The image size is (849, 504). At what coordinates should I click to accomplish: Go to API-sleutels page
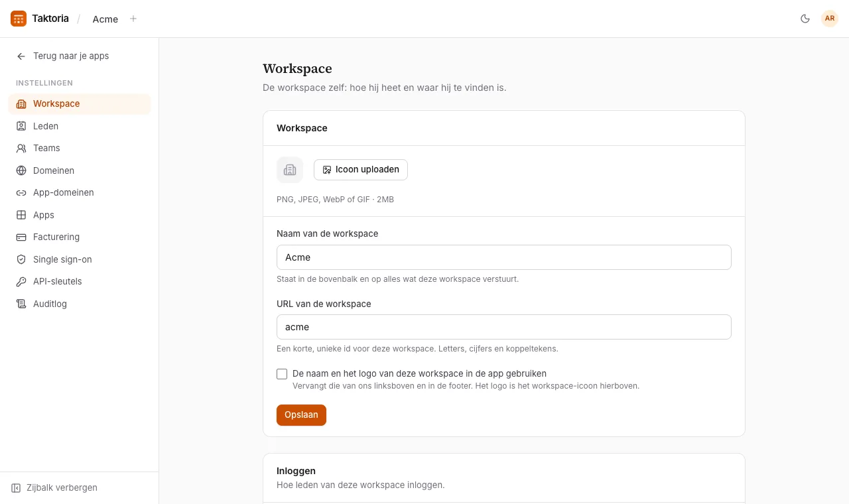pyautogui.click(x=80, y=282)
